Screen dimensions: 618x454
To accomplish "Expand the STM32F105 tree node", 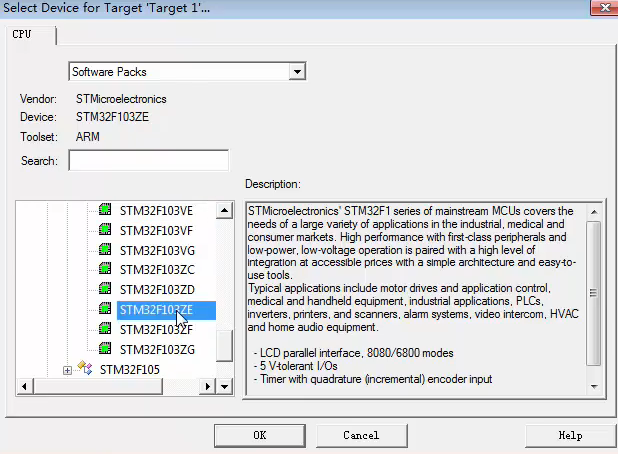I will tap(67, 370).
